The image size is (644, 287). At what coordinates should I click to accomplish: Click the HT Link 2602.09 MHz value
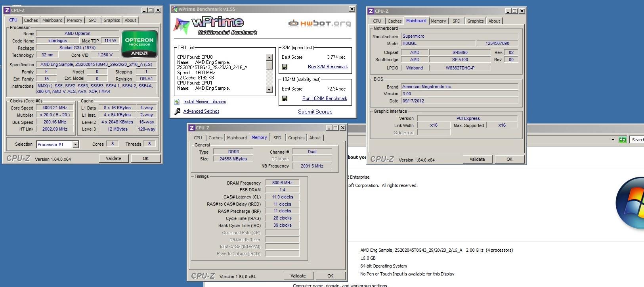(55, 129)
